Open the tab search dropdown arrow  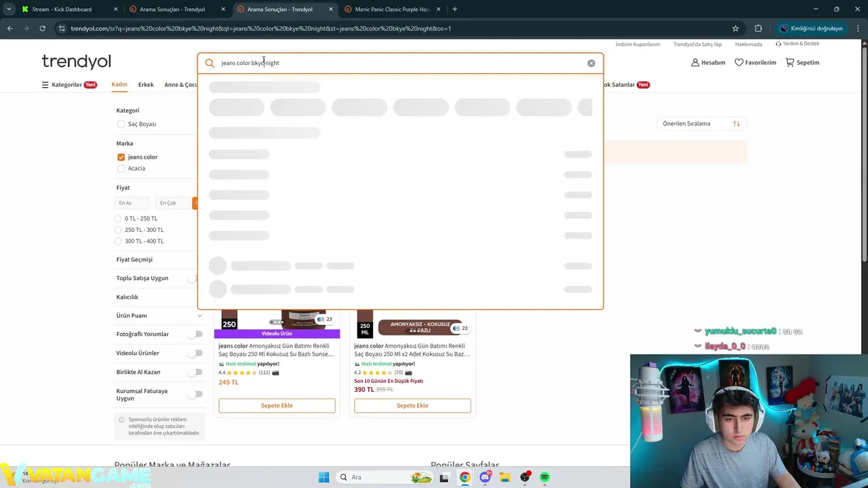(x=9, y=9)
